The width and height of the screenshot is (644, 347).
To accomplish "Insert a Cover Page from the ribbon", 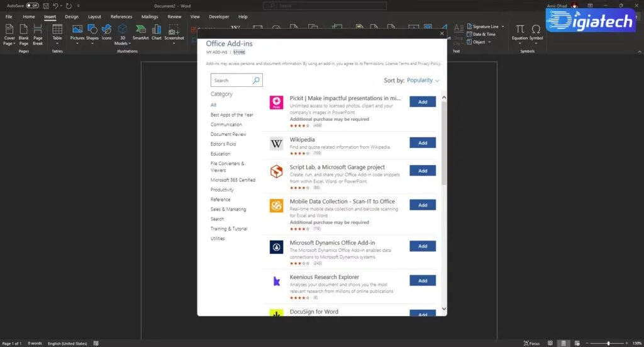I will [9, 35].
